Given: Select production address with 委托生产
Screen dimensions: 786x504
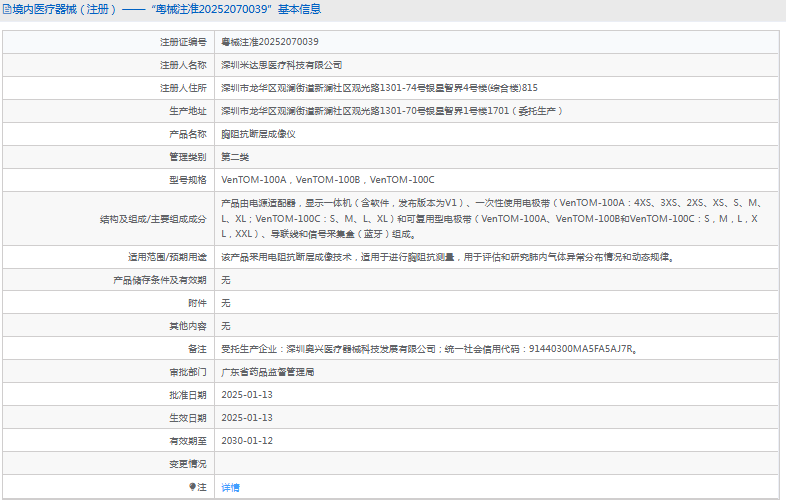Looking at the screenshot, I should [391, 111].
